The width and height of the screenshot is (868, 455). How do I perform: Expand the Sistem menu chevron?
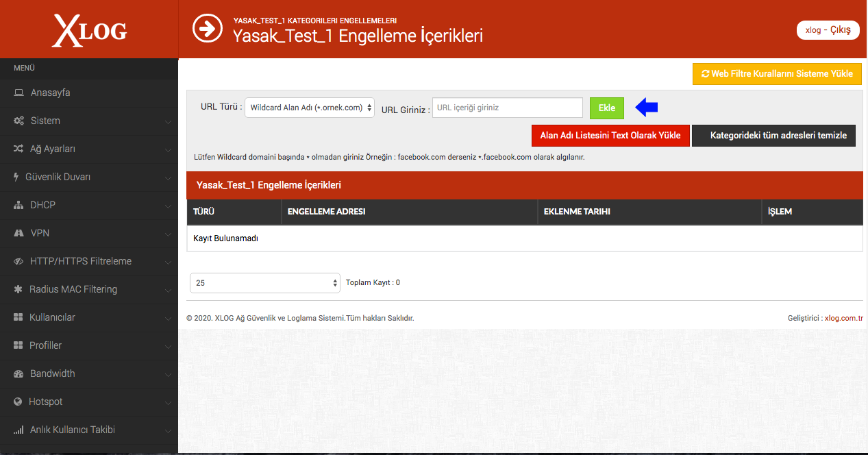[x=168, y=122]
